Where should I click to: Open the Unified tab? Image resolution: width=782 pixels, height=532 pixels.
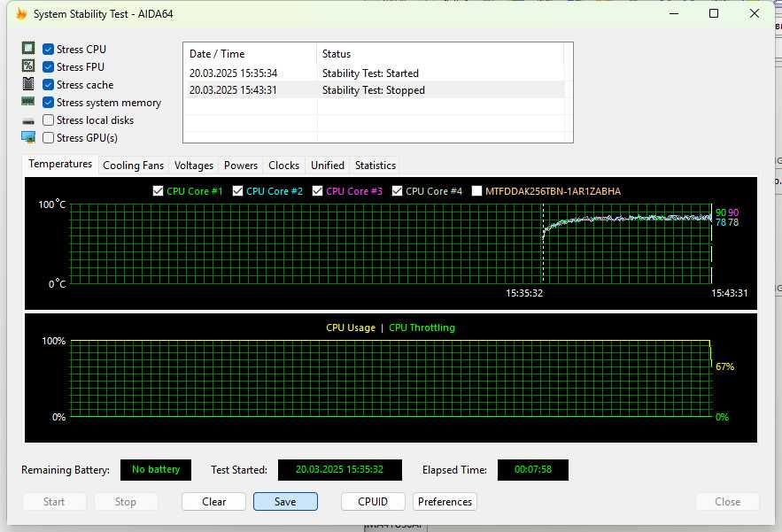(328, 166)
